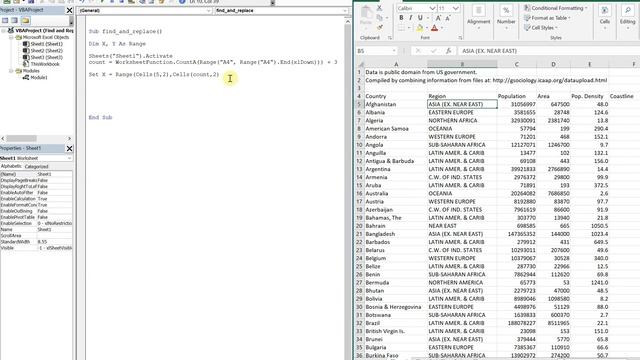Click the Insert Function fx icon

point(448,51)
